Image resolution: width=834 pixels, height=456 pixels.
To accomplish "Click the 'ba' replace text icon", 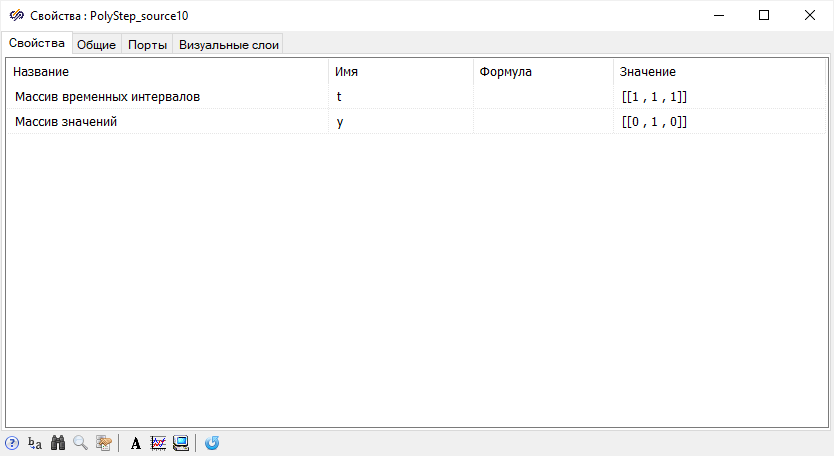I will (x=35, y=443).
